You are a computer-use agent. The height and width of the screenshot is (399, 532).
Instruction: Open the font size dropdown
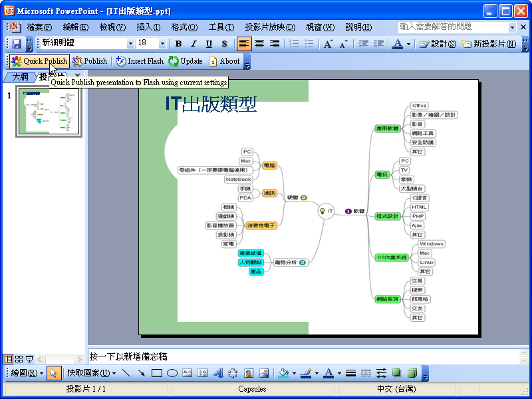(162, 43)
